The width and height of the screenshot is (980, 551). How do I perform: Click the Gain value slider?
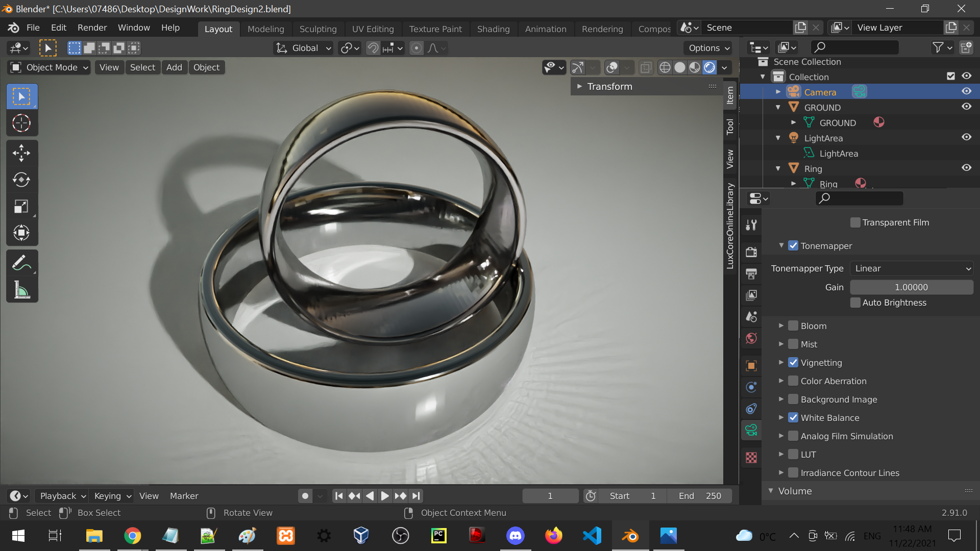[x=911, y=287]
